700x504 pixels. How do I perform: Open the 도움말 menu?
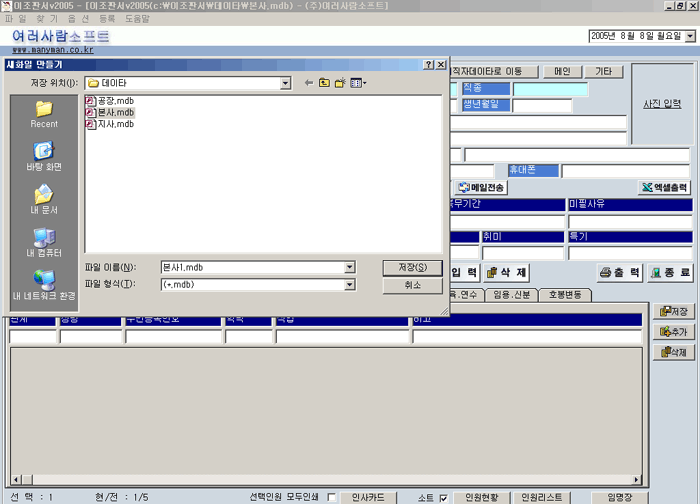(137, 19)
